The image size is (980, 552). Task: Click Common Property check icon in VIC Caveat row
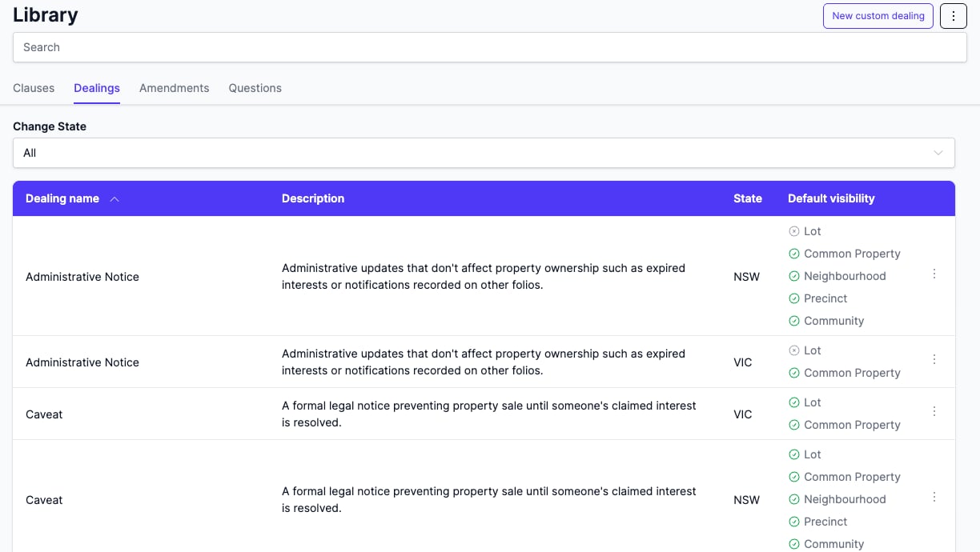pos(794,425)
